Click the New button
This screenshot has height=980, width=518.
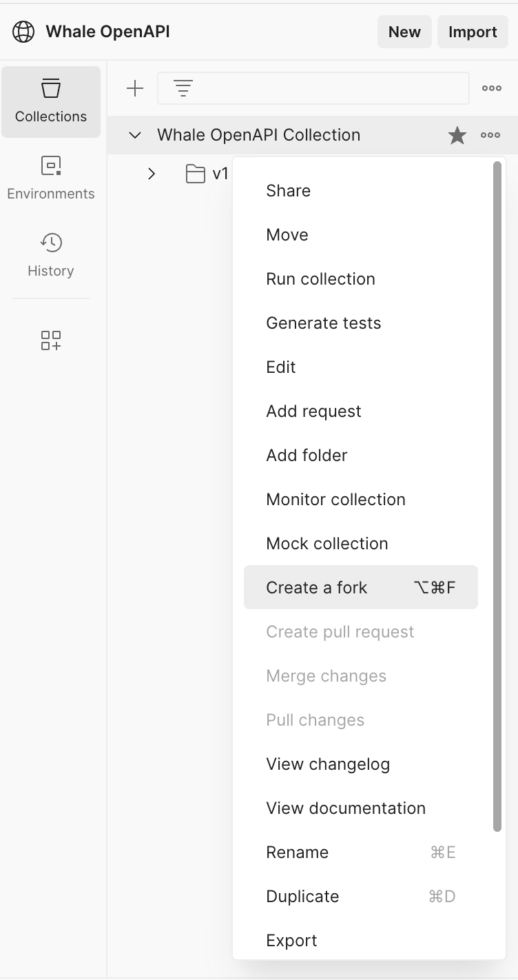(x=404, y=32)
